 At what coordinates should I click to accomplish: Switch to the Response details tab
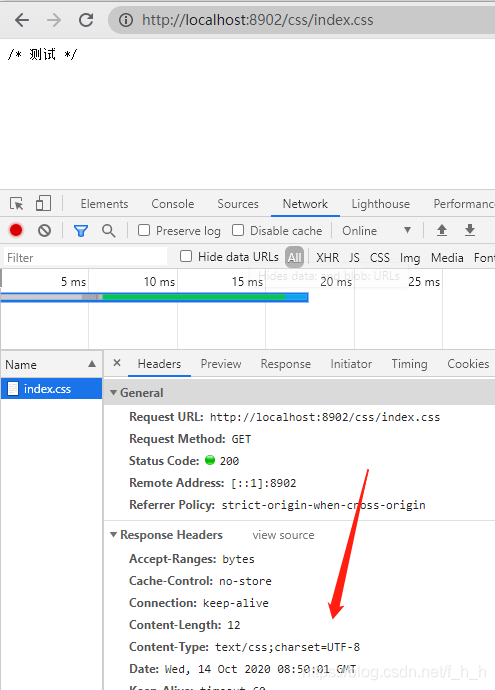click(x=286, y=364)
